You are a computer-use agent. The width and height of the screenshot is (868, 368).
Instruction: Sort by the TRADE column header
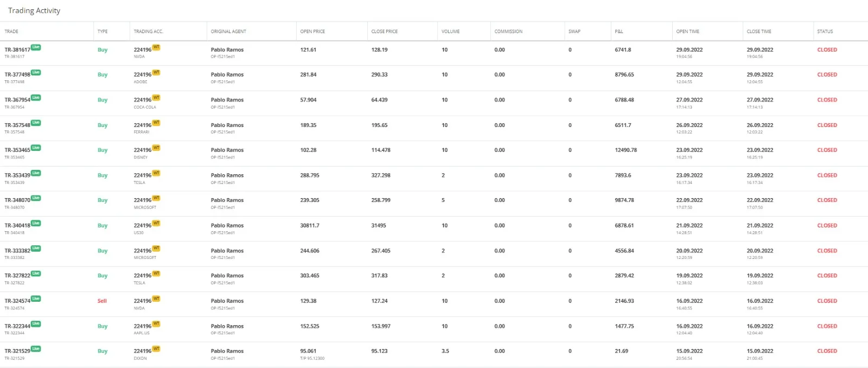click(x=11, y=31)
